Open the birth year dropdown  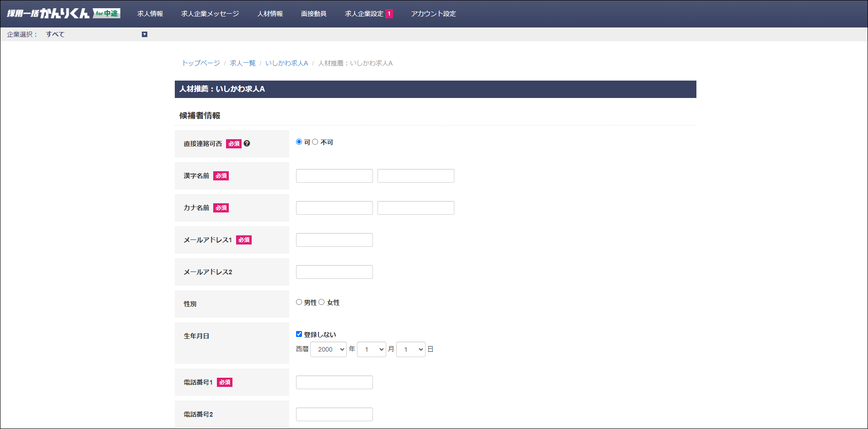(x=329, y=349)
